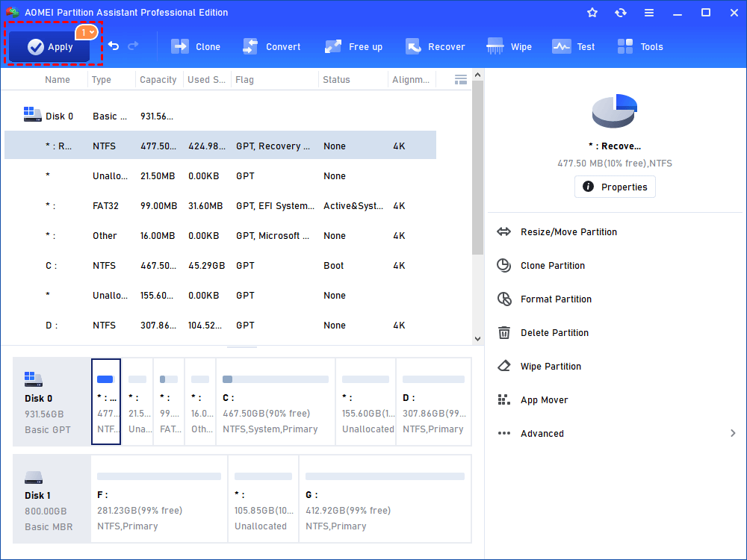The image size is (747, 560).
Task: Click the Resize/Move double-arrow icon
Action: 503,232
